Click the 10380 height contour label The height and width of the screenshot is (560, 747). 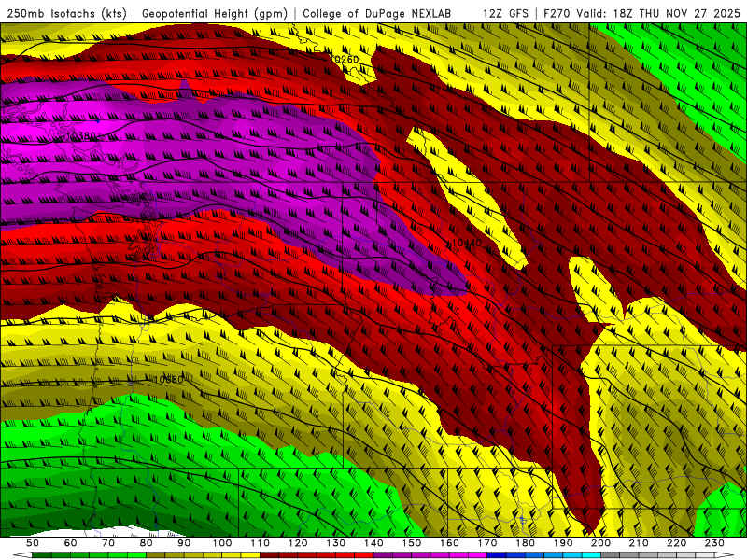tap(81, 136)
